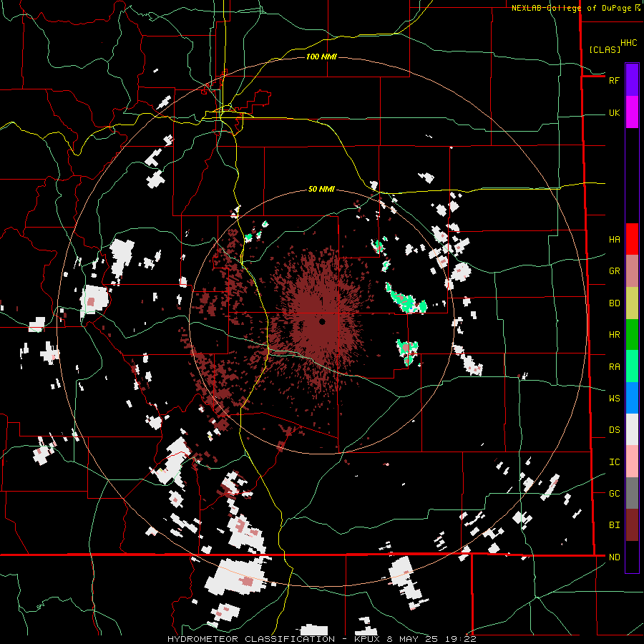Click the IC light pink legend swatch
Screen dimensions: 644x644
click(632, 462)
